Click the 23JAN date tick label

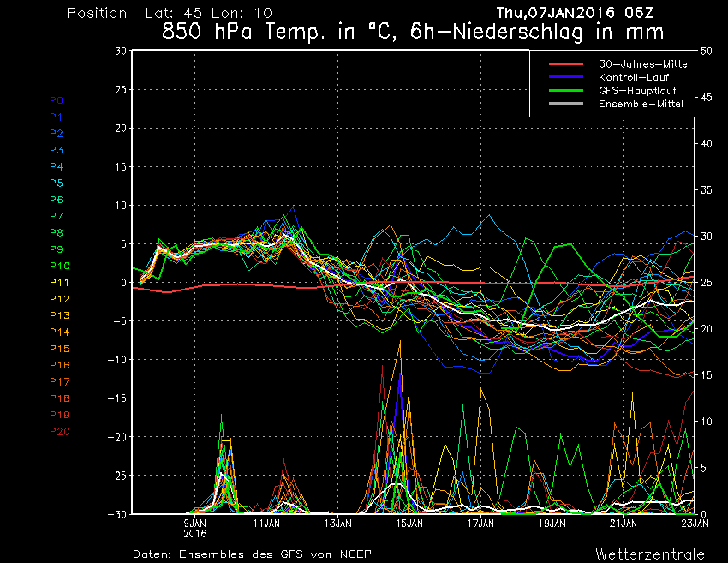pyautogui.click(x=695, y=523)
